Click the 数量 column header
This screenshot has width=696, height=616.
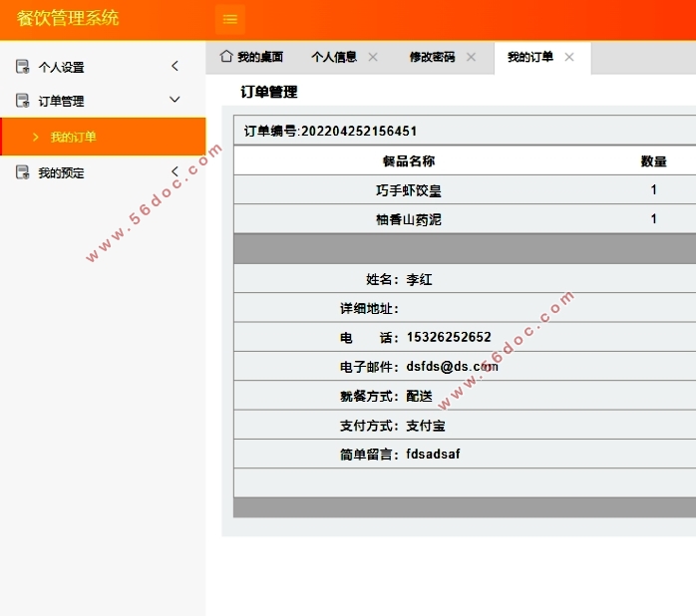pyautogui.click(x=654, y=161)
